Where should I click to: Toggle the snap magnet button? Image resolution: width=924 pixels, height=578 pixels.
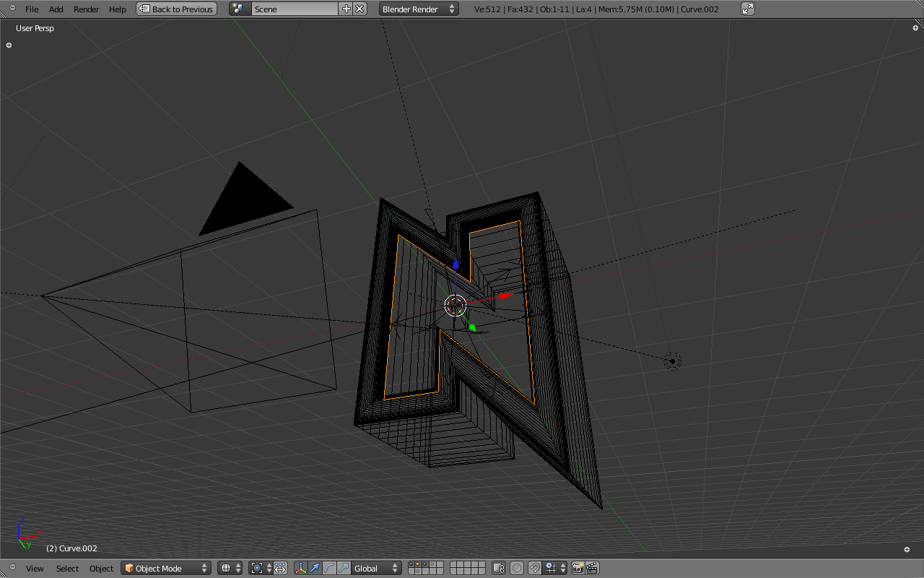535,568
